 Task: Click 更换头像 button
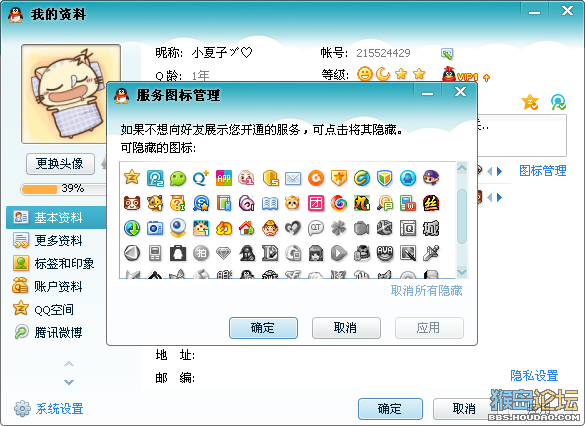[60, 164]
